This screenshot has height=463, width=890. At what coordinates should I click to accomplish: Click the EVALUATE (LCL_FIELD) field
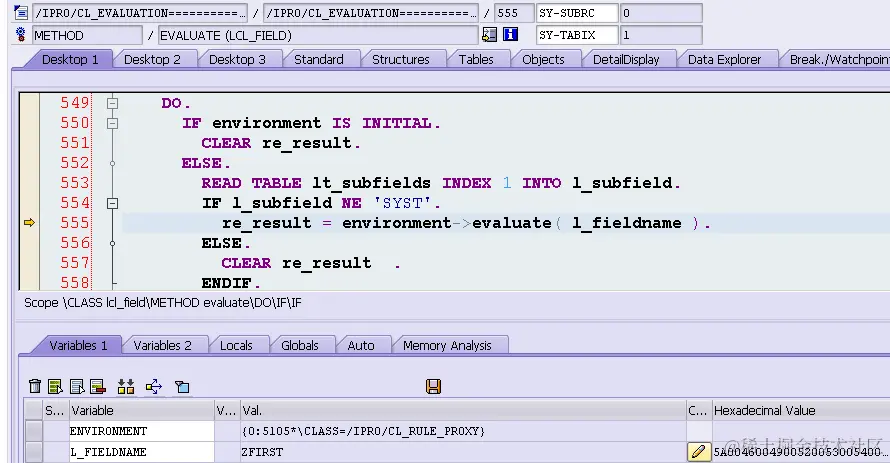tap(318, 35)
